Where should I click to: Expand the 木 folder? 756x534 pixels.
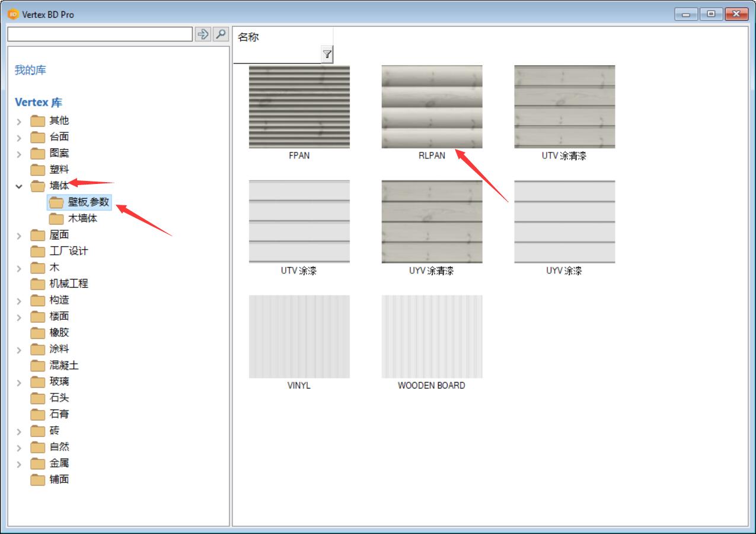tap(19, 268)
